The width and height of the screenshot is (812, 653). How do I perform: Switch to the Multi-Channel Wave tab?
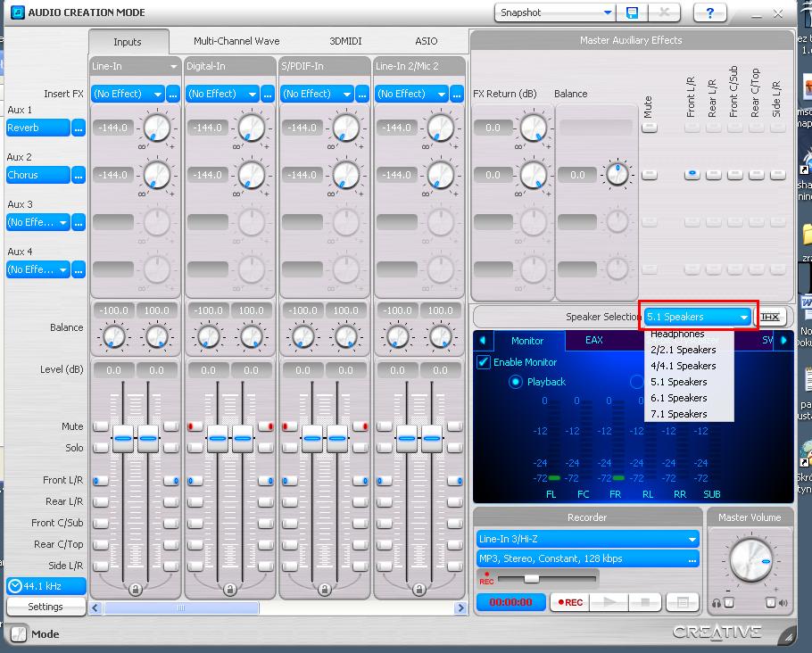point(236,41)
